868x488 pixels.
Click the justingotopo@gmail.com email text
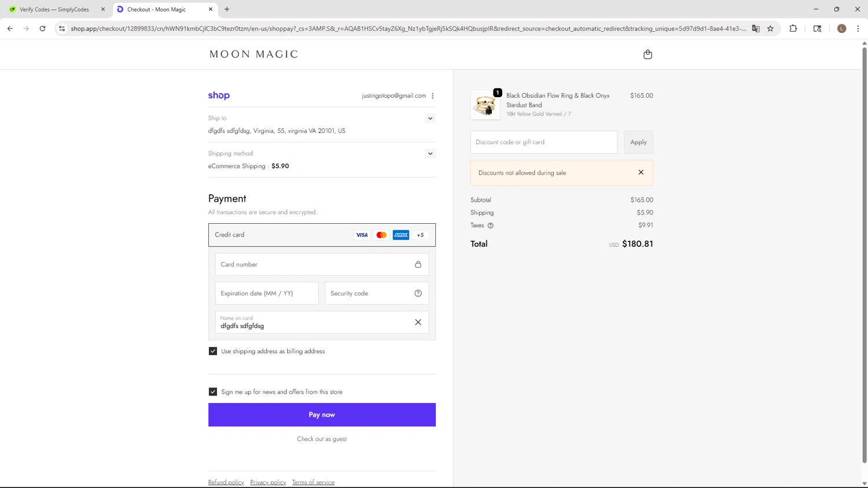tap(393, 96)
